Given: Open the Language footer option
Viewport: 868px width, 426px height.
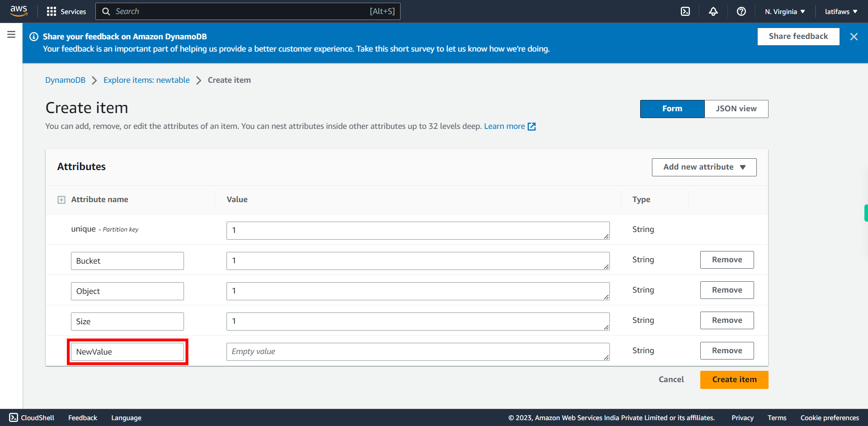Looking at the screenshot, I should pos(126,418).
